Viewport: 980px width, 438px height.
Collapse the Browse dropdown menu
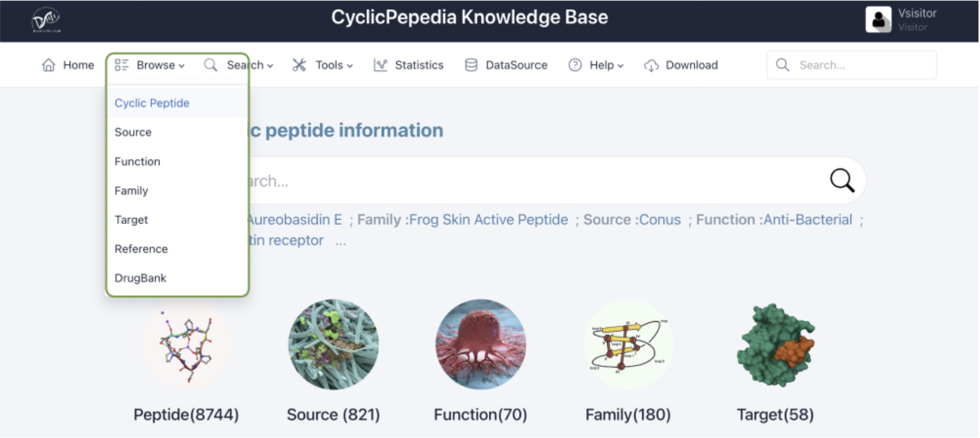click(150, 65)
